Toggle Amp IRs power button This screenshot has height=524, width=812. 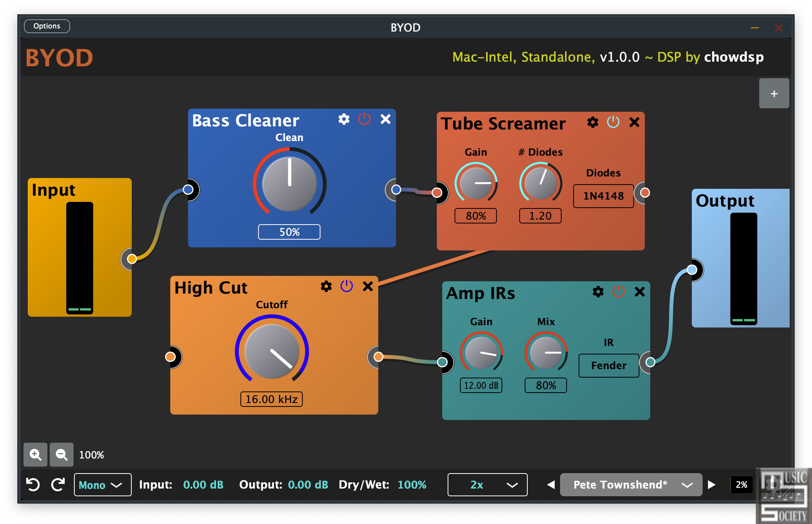click(619, 292)
